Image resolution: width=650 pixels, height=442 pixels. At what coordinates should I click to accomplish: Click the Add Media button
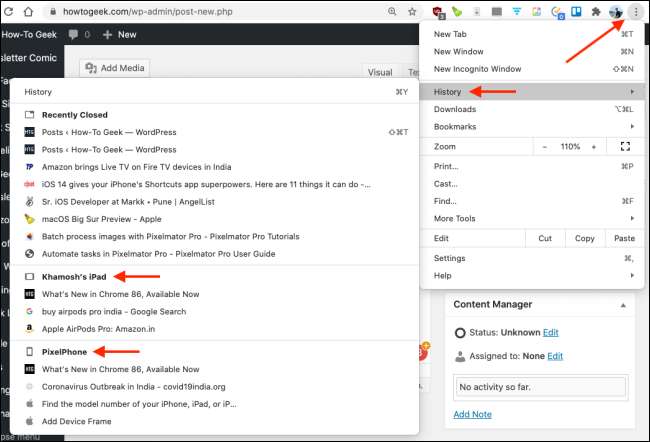tap(115, 68)
